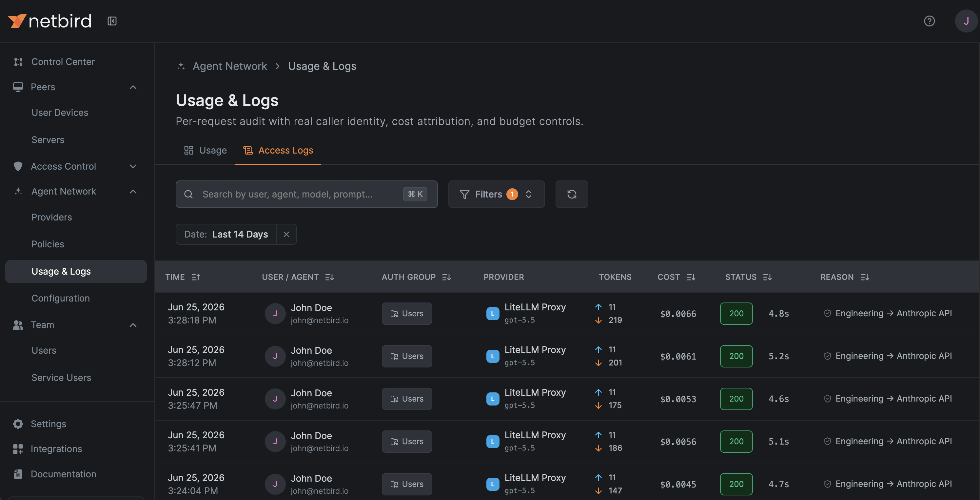Click Users group badge in 3:28:18 PM row
Image resolution: width=980 pixels, height=500 pixels.
coord(407,314)
